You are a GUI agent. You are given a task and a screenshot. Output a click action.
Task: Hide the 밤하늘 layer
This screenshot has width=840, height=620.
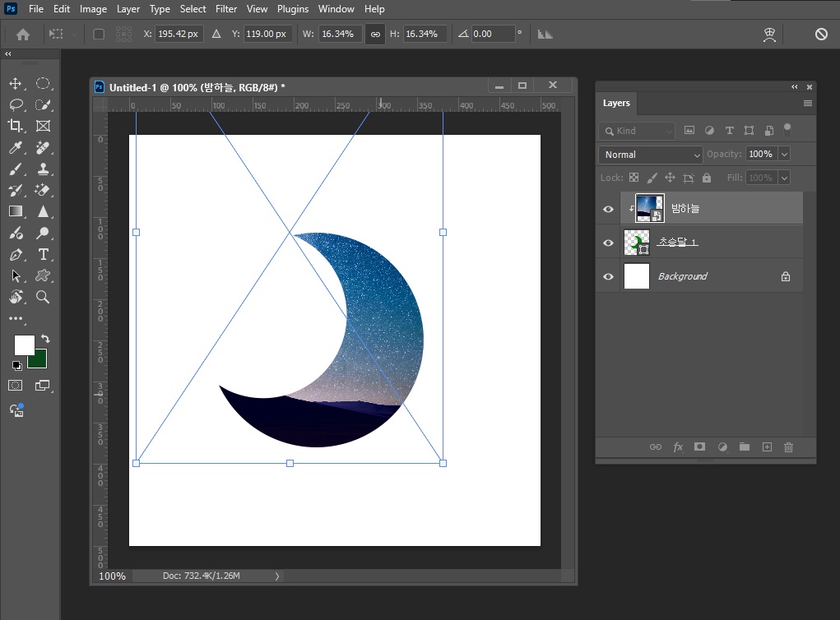pyautogui.click(x=608, y=209)
